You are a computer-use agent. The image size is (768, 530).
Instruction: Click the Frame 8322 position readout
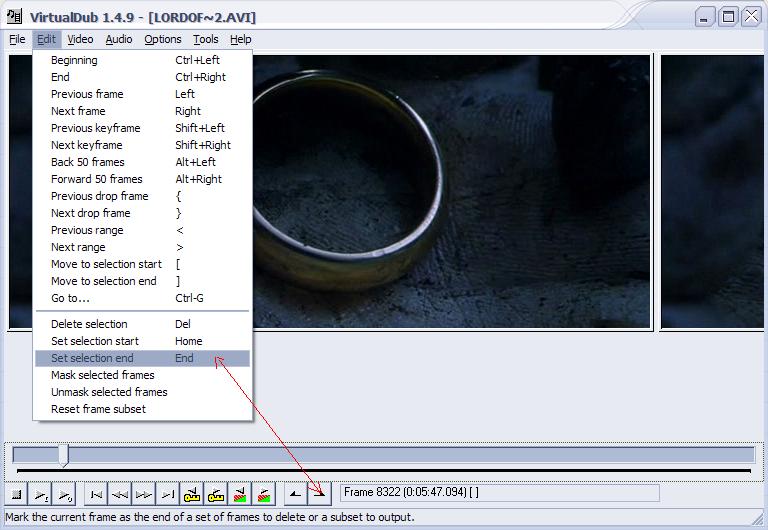pos(500,493)
